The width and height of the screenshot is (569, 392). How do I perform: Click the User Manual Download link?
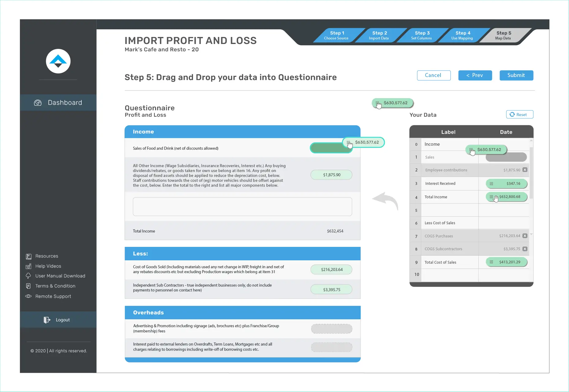pyautogui.click(x=60, y=276)
